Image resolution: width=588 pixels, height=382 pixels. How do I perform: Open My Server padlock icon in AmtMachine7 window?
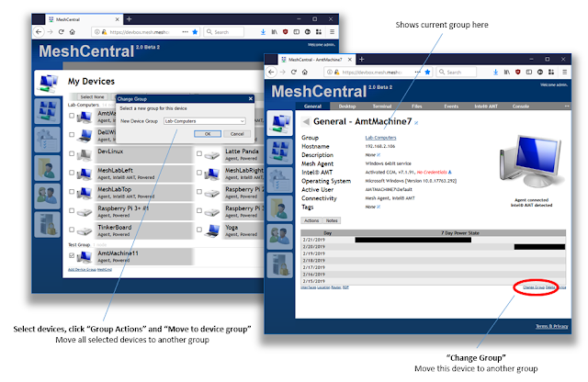[x=279, y=265]
